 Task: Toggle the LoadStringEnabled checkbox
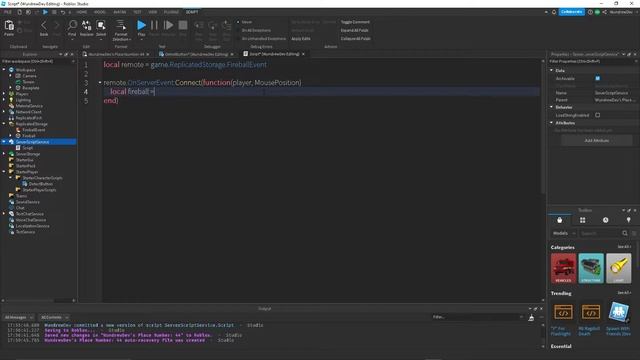(598, 115)
